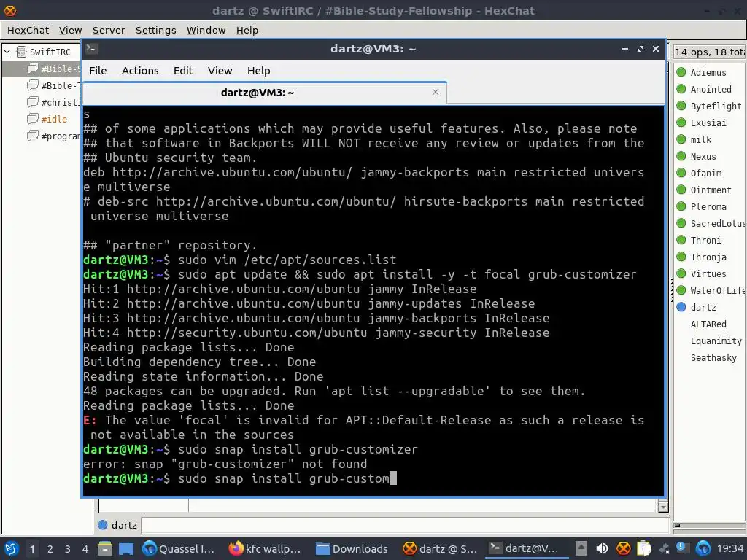Open HexChat's View menu
Viewport: 747px width, 560px height.
point(70,30)
